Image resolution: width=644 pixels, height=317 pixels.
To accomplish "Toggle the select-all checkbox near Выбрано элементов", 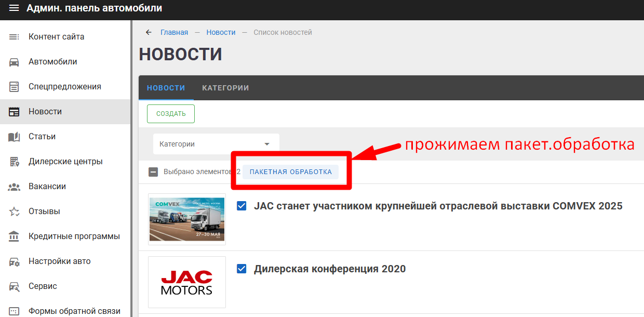I will click(x=153, y=172).
